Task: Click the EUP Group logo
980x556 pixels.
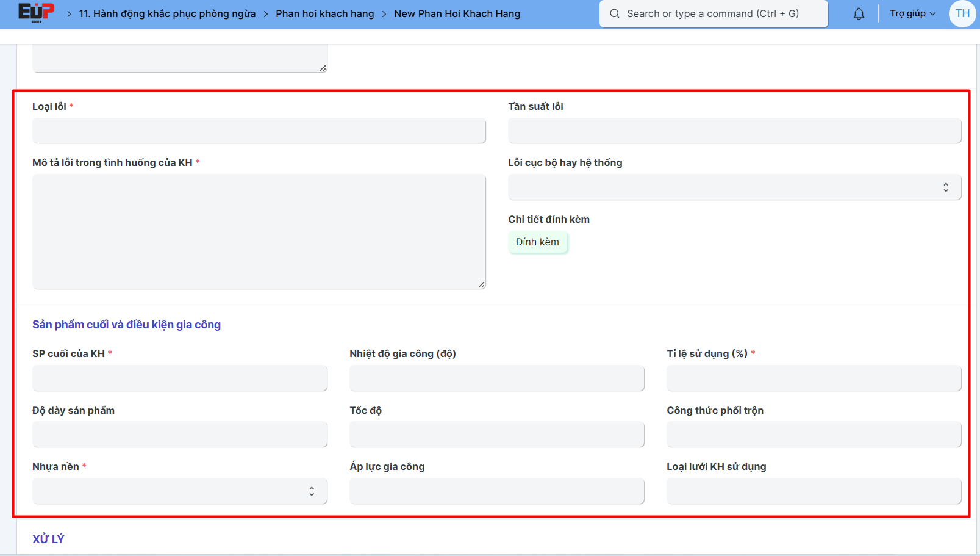Action: tap(36, 13)
